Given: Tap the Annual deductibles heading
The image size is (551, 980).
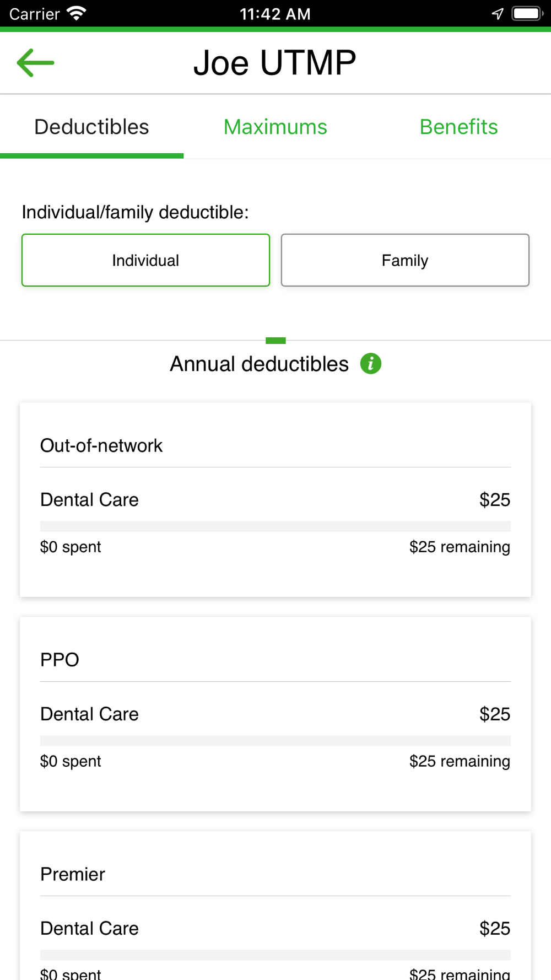Looking at the screenshot, I should tap(259, 364).
